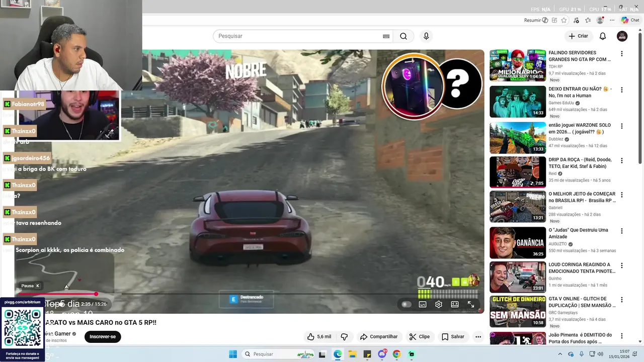Save the video with Salvar
Image resolution: width=644 pixels, height=362 pixels.
[x=453, y=337]
